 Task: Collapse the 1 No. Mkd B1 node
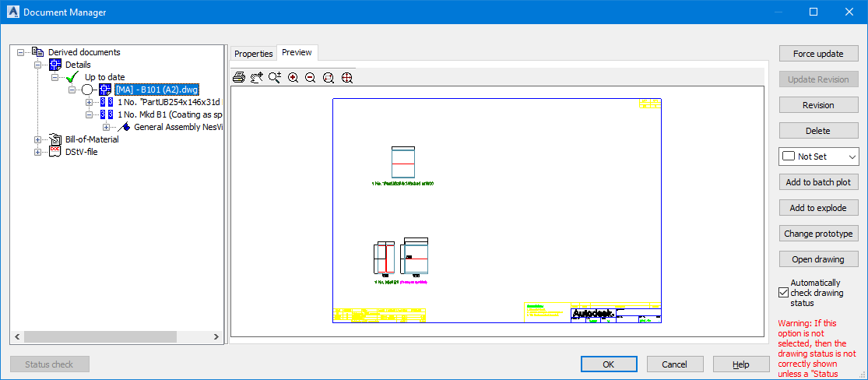[x=89, y=114]
